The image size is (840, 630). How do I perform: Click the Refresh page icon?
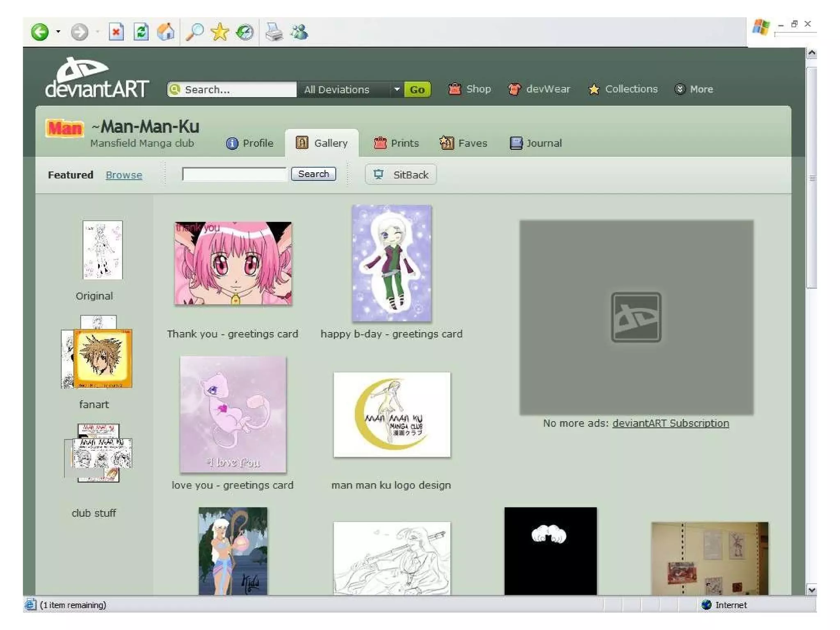pos(141,32)
